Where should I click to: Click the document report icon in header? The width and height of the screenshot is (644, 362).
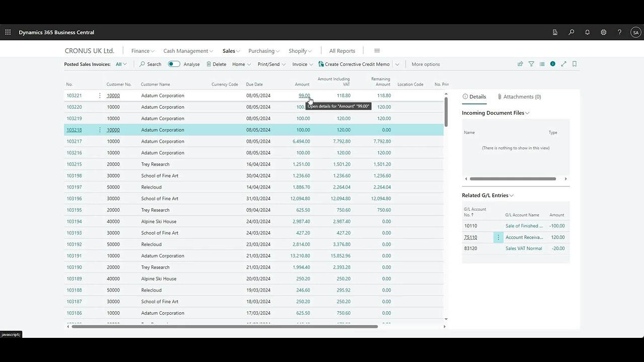pyautogui.click(x=555, y=32)
